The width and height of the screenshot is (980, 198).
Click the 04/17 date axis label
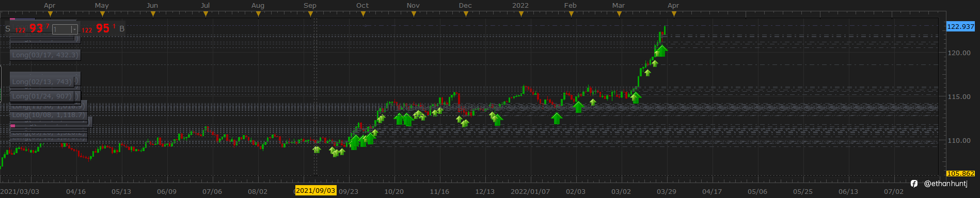click(712, 191)
